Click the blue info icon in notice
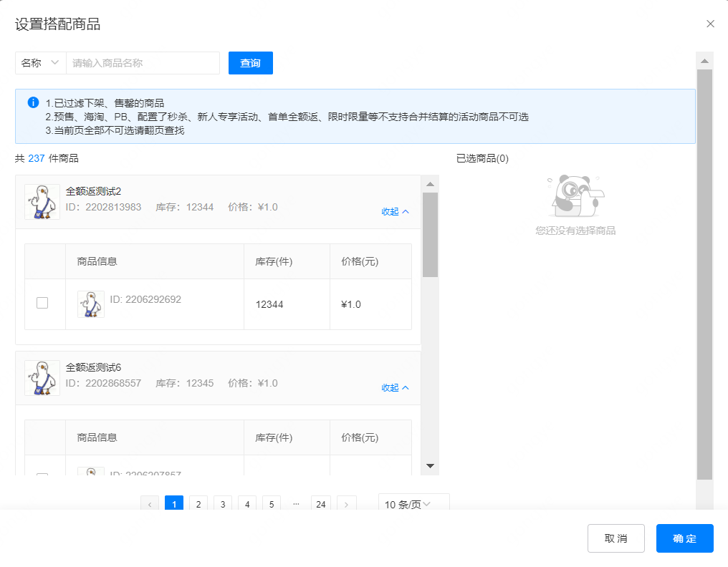This screenshot has width=728, height=567. coord(33,102)
